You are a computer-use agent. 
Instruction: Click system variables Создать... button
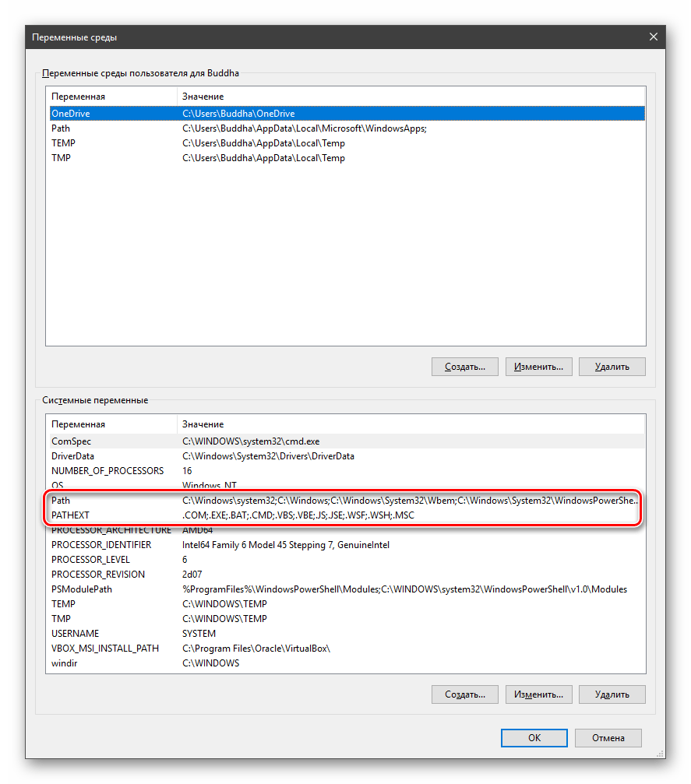pyautogui.click(x=465, y=694)
